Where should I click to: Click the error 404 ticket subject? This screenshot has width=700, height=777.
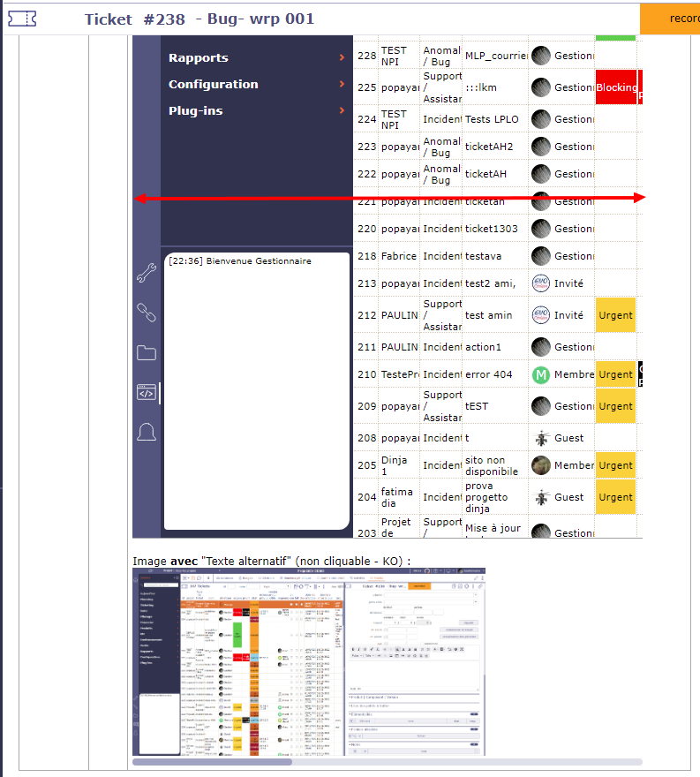[489, 374]
